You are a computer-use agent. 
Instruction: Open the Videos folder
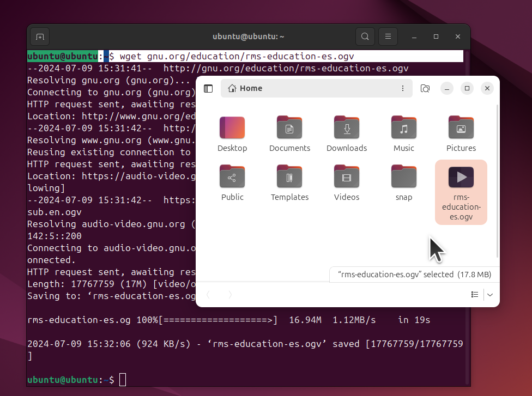point(347,183)
